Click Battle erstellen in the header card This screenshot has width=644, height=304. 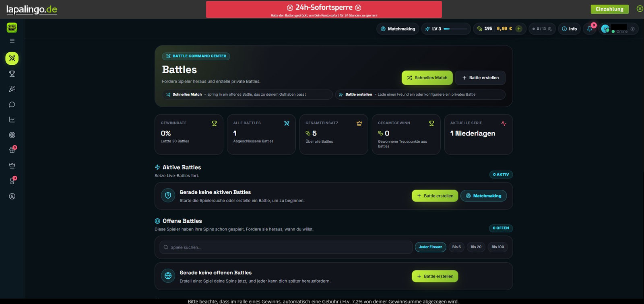point(480,78)
